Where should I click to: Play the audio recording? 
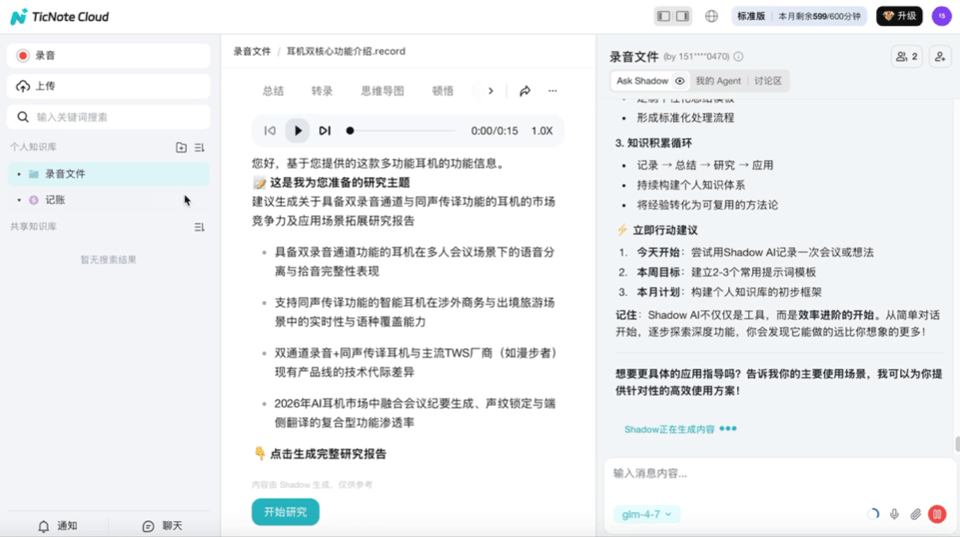[x=298, y=131]
